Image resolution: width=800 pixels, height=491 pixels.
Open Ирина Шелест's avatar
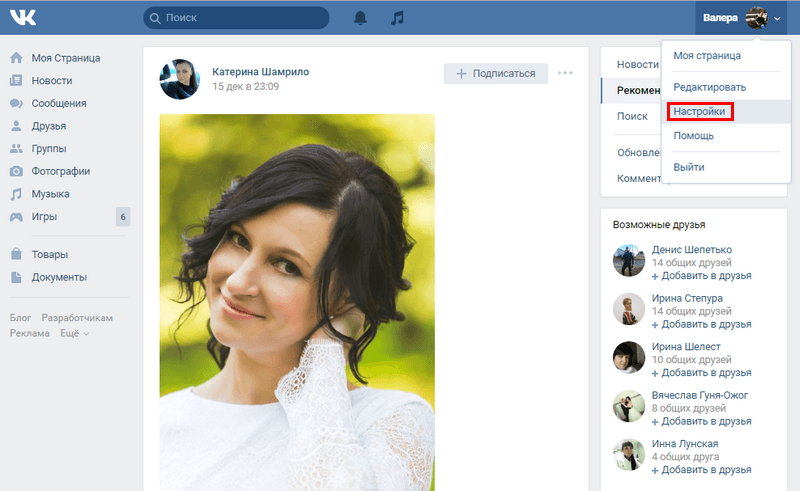[629, 357]
